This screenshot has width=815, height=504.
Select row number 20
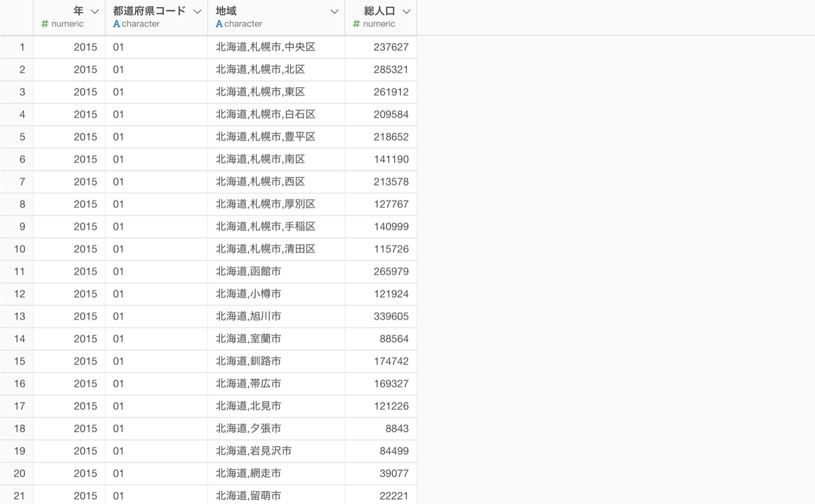pyautogui.click(x=17, y=474)
